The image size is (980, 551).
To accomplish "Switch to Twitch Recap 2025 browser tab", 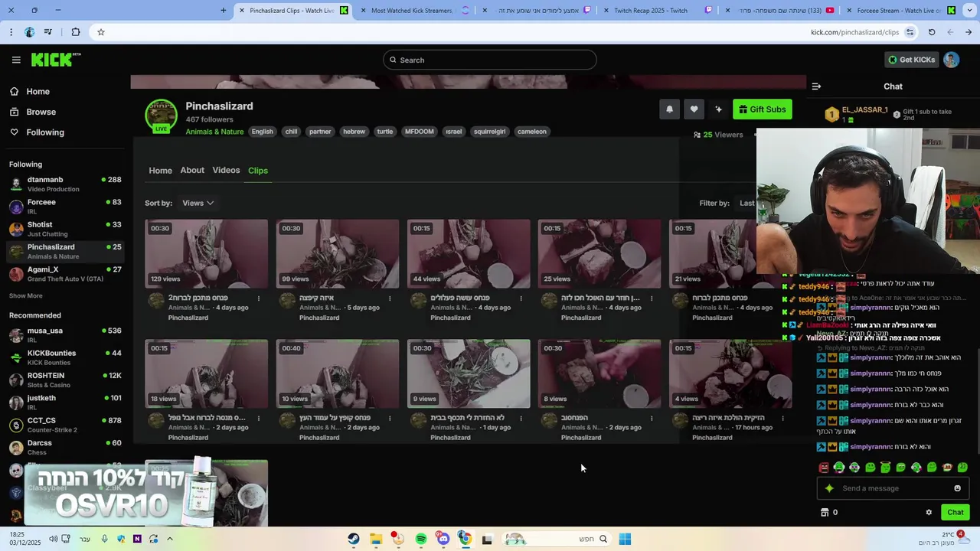I will point(655,10).
